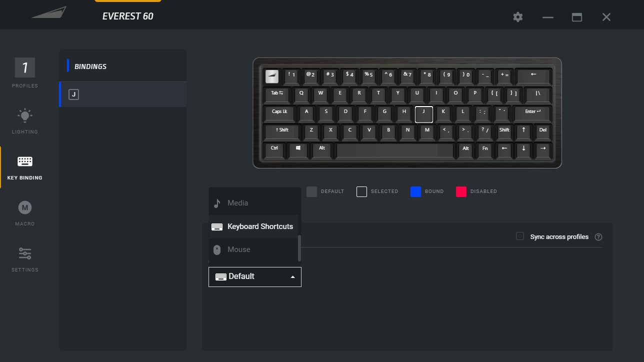644x362 pixels.
Task: Click the blue Bound color swatch
Action: 415,191
